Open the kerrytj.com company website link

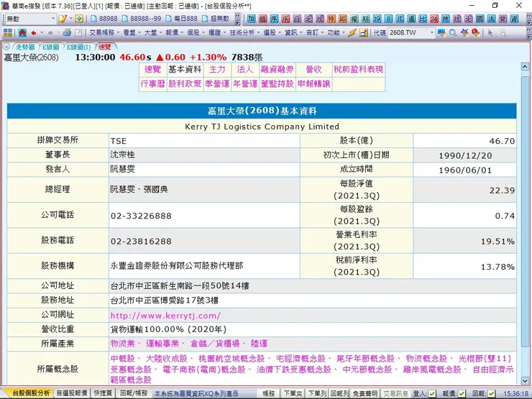point(165,316)
